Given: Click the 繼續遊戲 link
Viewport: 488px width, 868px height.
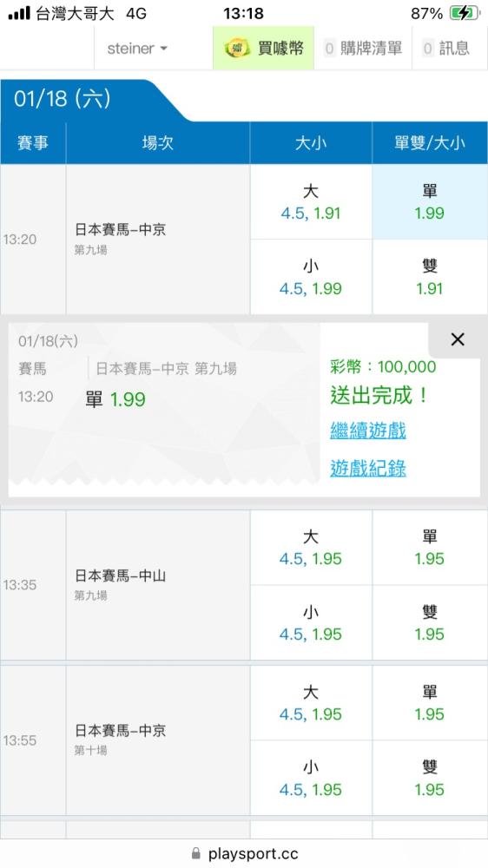Looking at the screenshot, I should click(368, 431).
